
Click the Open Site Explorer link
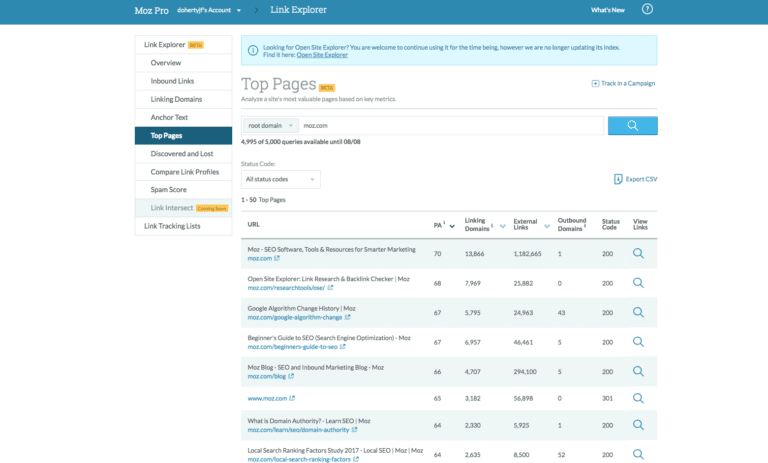click(322, 55)
